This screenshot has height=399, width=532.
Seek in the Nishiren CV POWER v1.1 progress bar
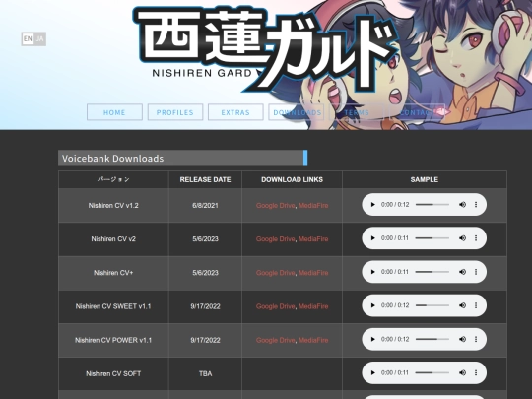(432, 339)
